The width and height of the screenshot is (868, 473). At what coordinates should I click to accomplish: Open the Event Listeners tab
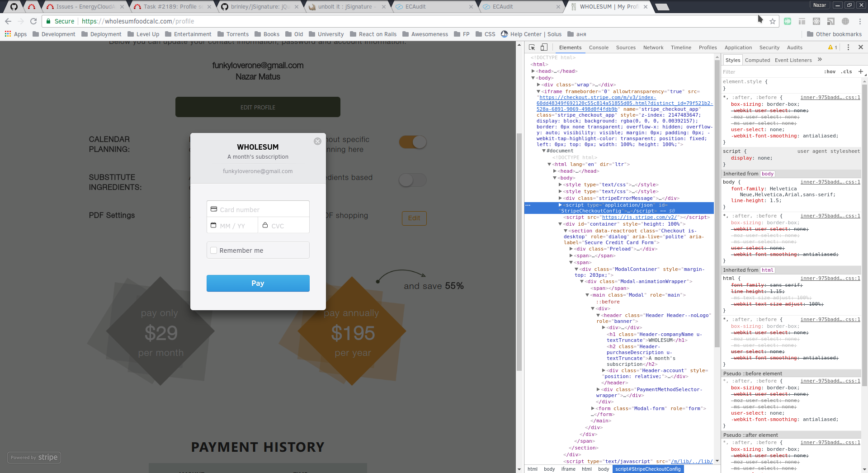pos(793,60)
